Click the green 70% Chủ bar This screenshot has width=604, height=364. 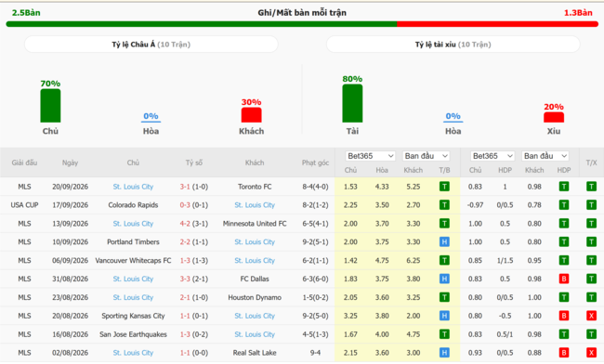tap(50, 106)
